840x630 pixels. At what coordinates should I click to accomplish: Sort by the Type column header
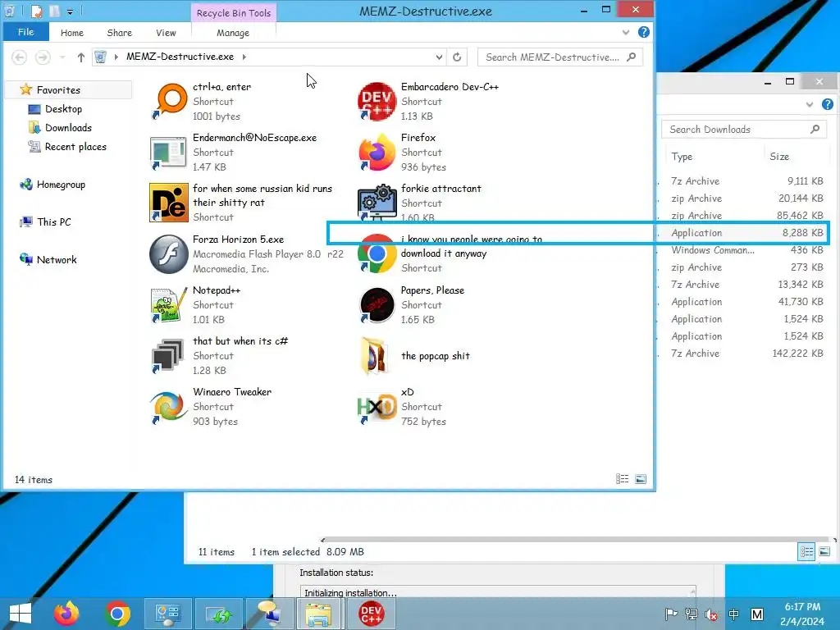682,157
